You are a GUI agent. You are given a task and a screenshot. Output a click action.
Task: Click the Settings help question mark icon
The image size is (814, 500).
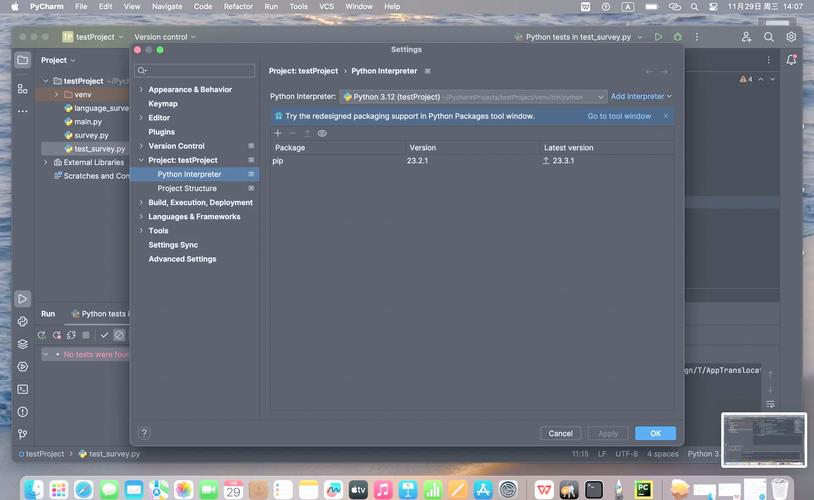pos(144,433)
